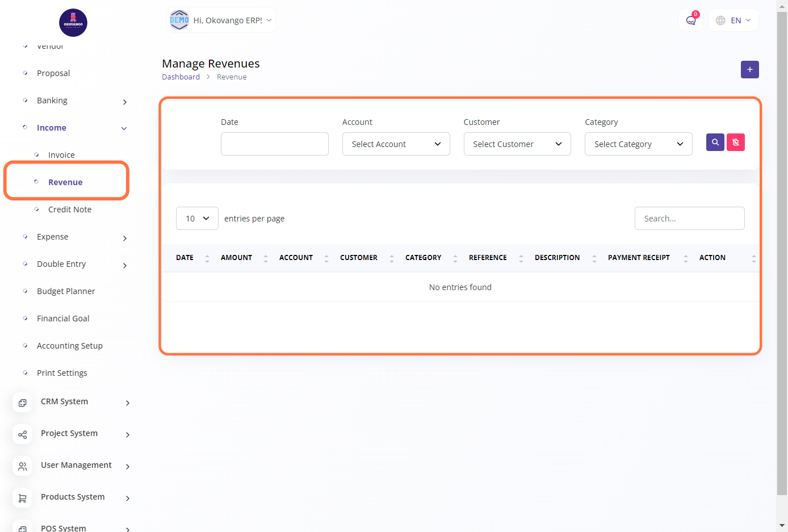
Task: Click the Okovango logo in sidebar
Action: click(73, 23)
